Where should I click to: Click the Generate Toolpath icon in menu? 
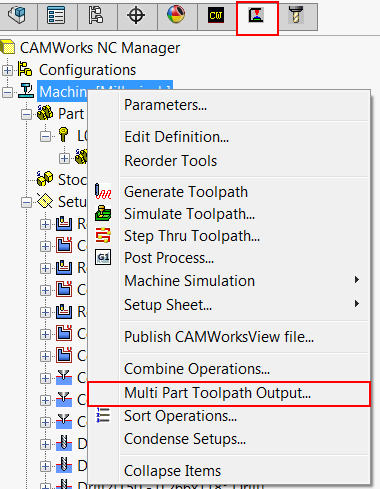pyautogui.click(x=103, y=192)
